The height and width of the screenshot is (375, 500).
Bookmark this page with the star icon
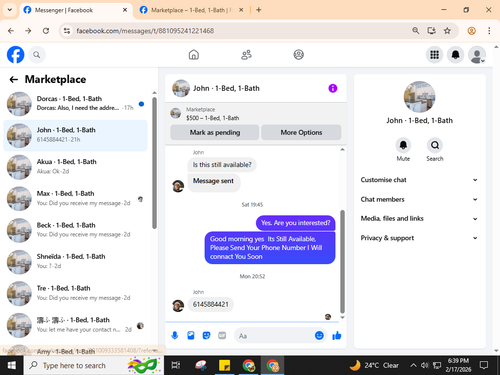(447, 31)
